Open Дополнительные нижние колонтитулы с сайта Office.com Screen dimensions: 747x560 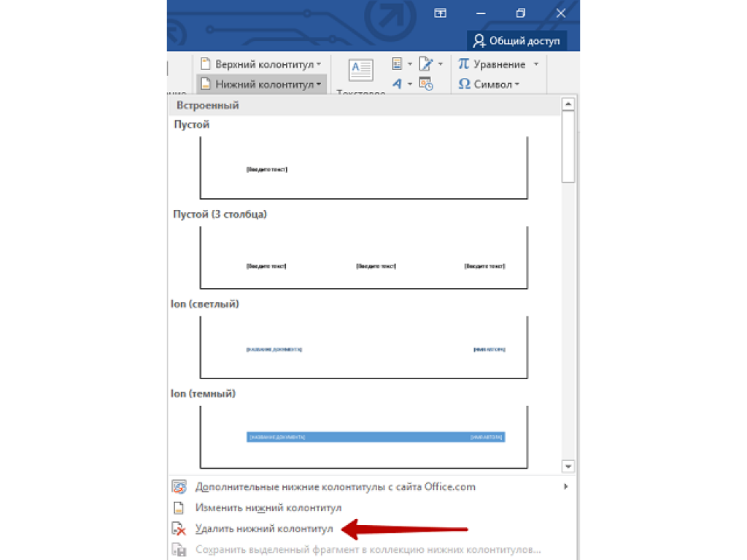[371, 486]
